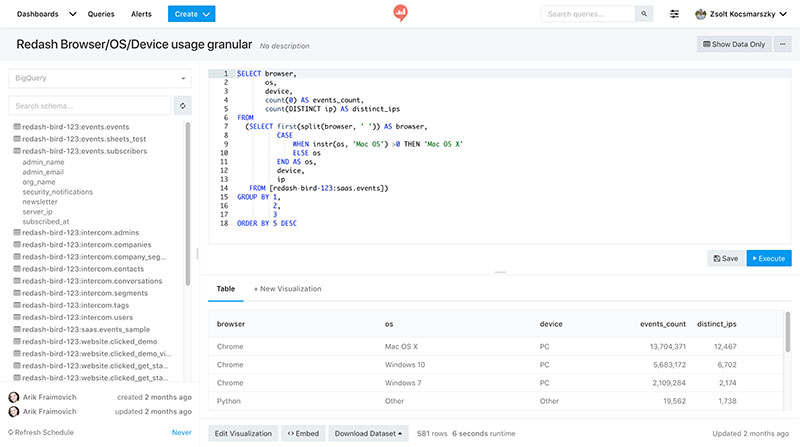800x447 pixels.
Task: Focus the Search schema input field
Action: coord(88,105)
